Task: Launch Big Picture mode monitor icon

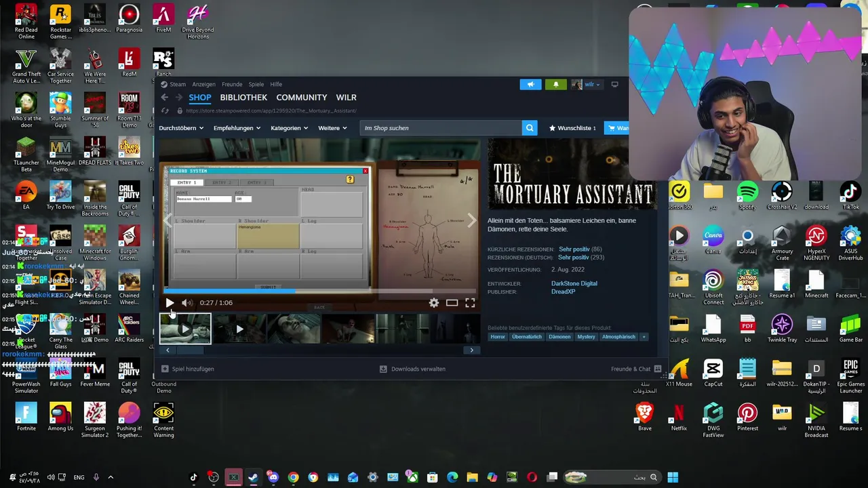Action: pyautogui.click(x=614, y=85)
